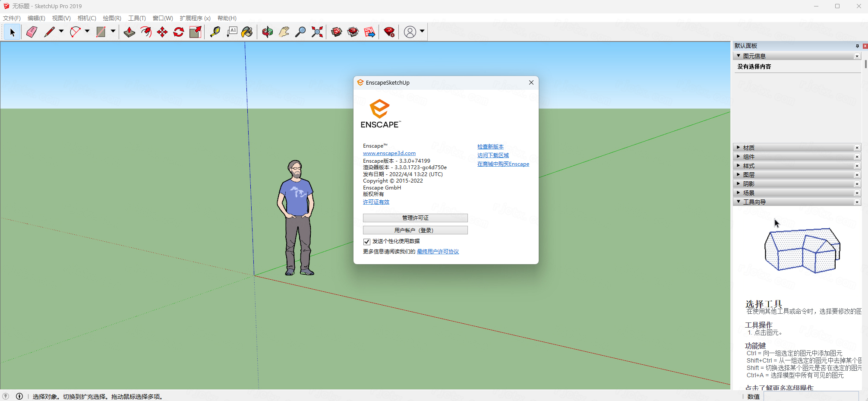The height and width of the screenshot is (401, 868).
Task: Select the Pan hand tool
Action: coord(284,32)
